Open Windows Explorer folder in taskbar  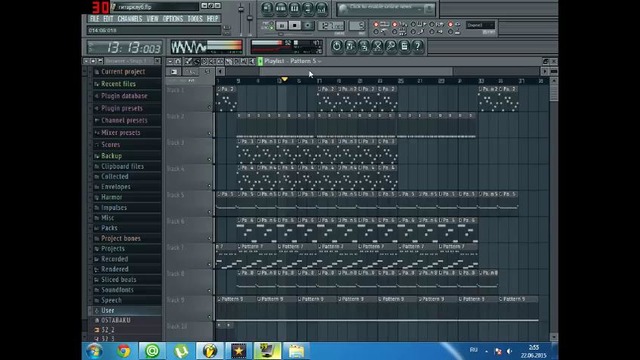coord(296,351)
